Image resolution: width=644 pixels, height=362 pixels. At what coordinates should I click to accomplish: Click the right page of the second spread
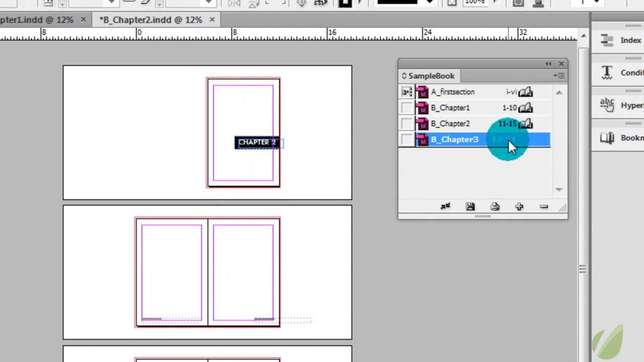(x=244, y=273)
